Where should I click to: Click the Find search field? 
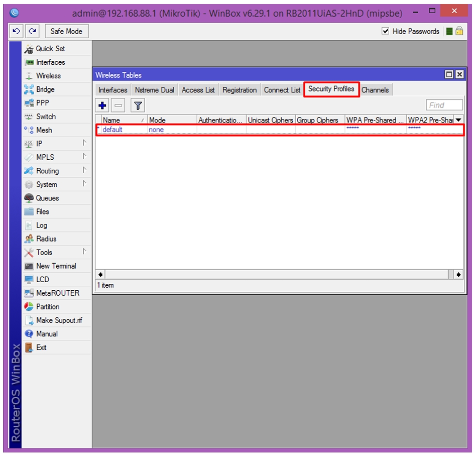click(444, 105)
